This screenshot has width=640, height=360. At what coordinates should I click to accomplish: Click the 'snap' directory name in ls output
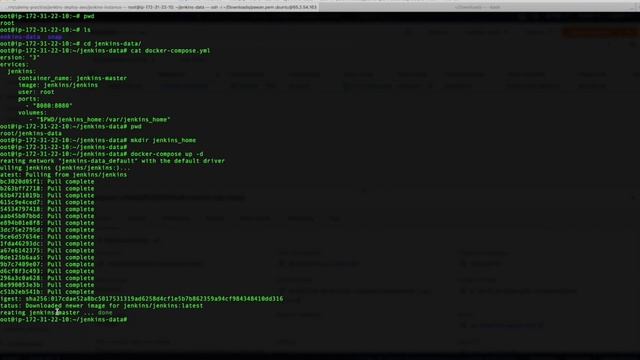(54, 37)
